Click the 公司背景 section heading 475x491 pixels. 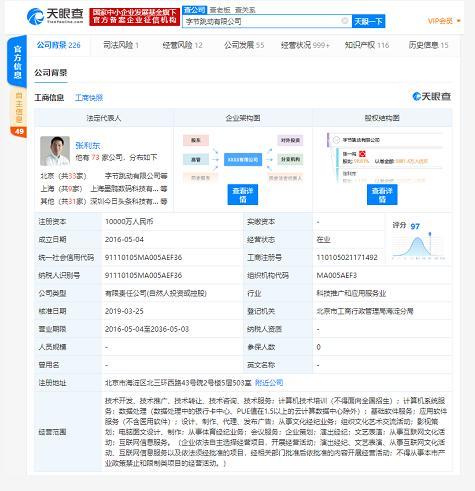click(x=51, y=73)
